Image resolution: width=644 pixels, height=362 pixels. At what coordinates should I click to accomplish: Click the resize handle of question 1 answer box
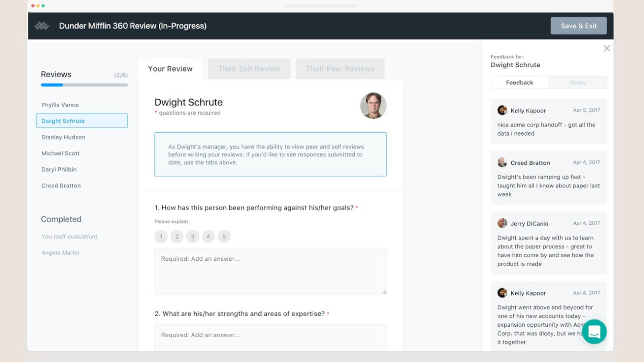pos(384,292)
